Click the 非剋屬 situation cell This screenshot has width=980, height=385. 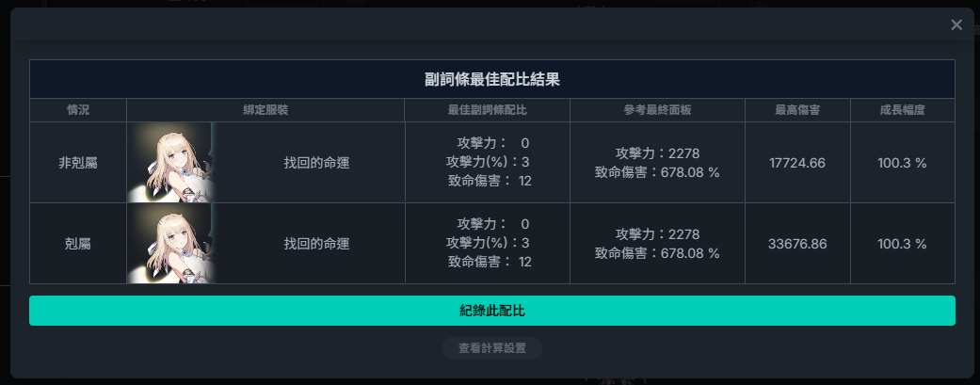tap(78, 163)
